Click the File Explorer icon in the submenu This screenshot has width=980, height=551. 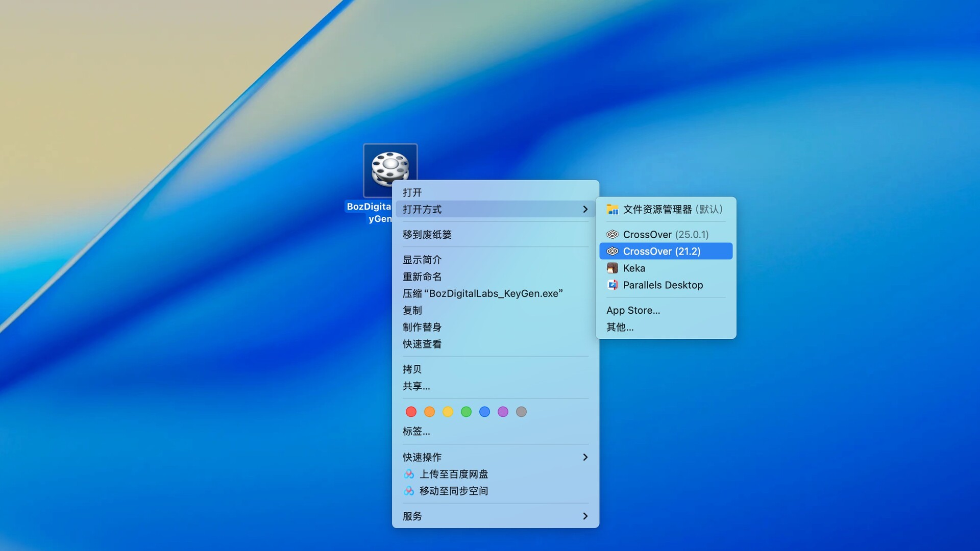click(612, 209)
